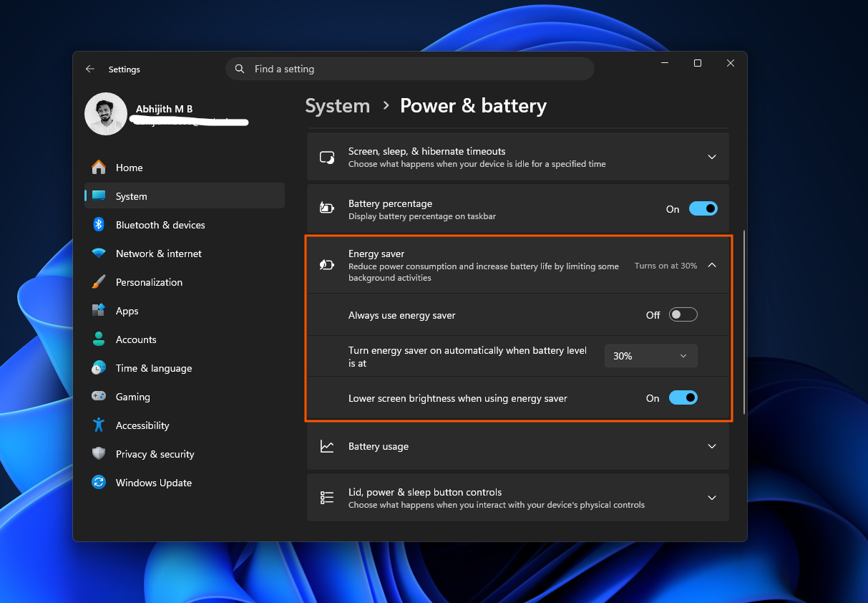The width and height of the screenshot is (868, 603).
Task: Click the 'Always use energy saver' label
Action: point(402,315)
